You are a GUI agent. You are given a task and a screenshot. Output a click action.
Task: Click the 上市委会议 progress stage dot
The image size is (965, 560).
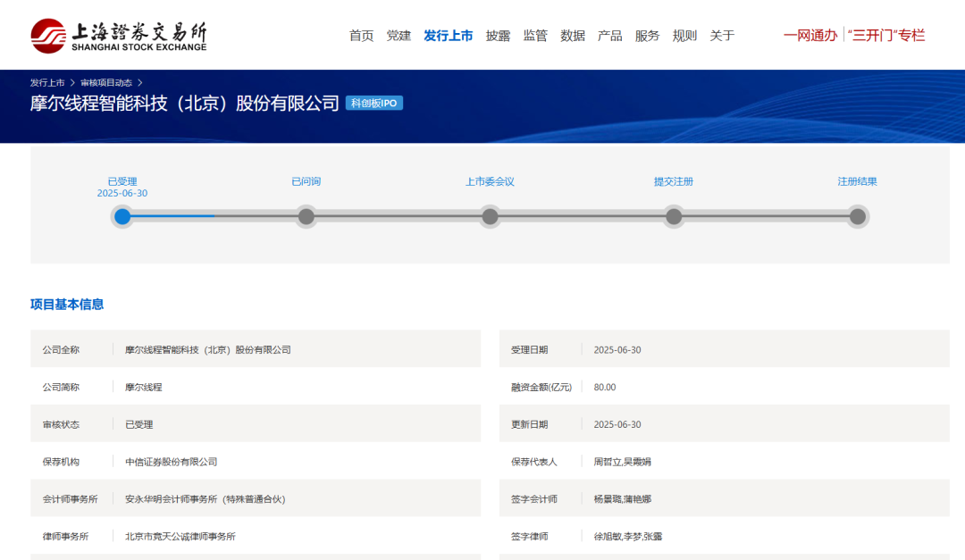490,217
